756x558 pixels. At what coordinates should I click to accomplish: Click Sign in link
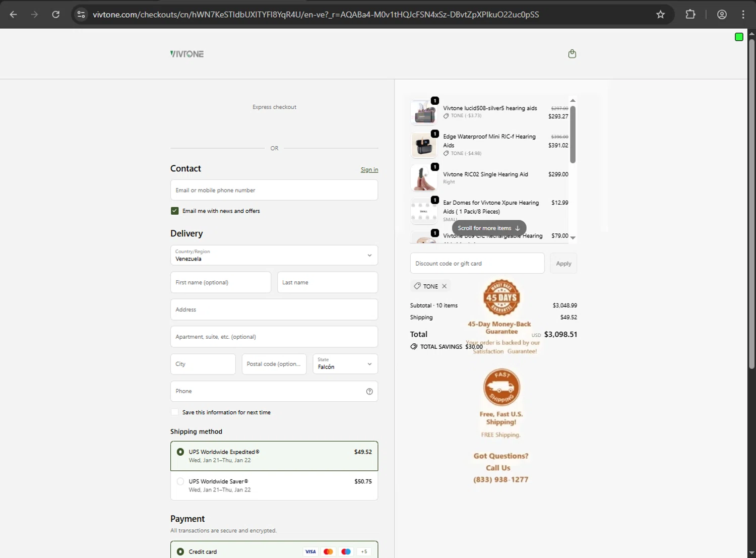[x=369, y=170]
